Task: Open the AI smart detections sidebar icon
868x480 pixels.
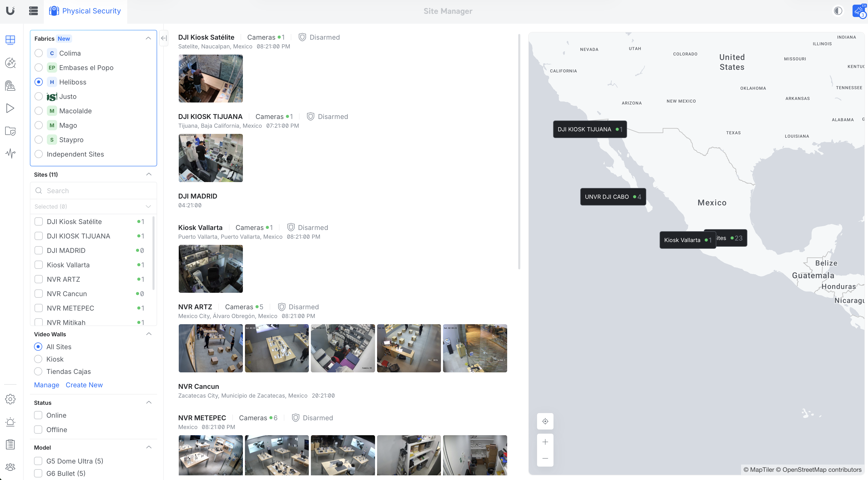Action: click(11, 63)
